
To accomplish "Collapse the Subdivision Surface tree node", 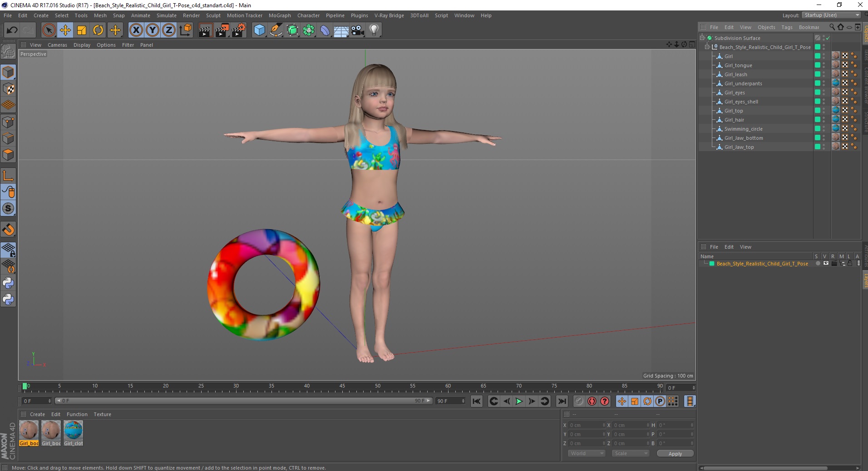I will (702, 38).
